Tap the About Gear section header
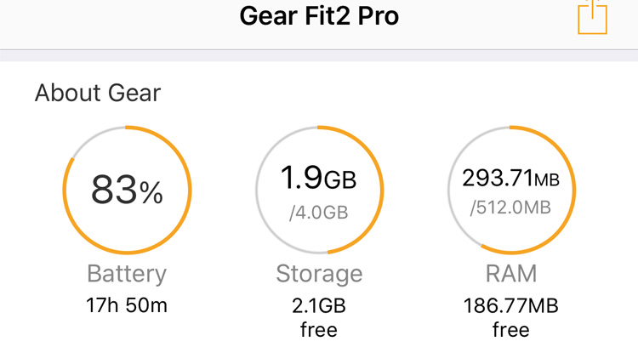This screenshot has height=364, width=638. [x=98, y=94]
